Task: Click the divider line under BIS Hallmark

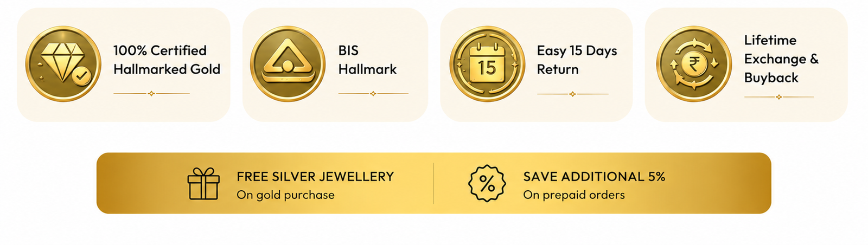Action: (373, 94)
